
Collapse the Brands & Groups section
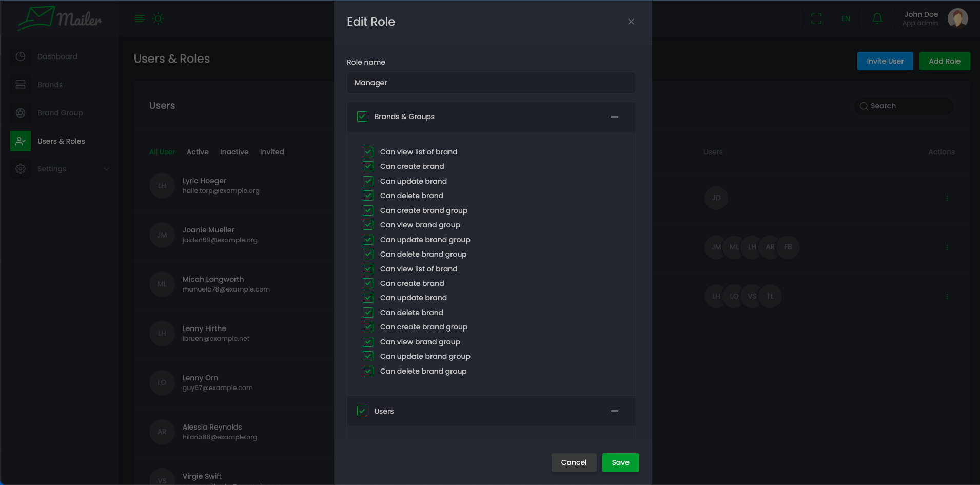[614, 117]
